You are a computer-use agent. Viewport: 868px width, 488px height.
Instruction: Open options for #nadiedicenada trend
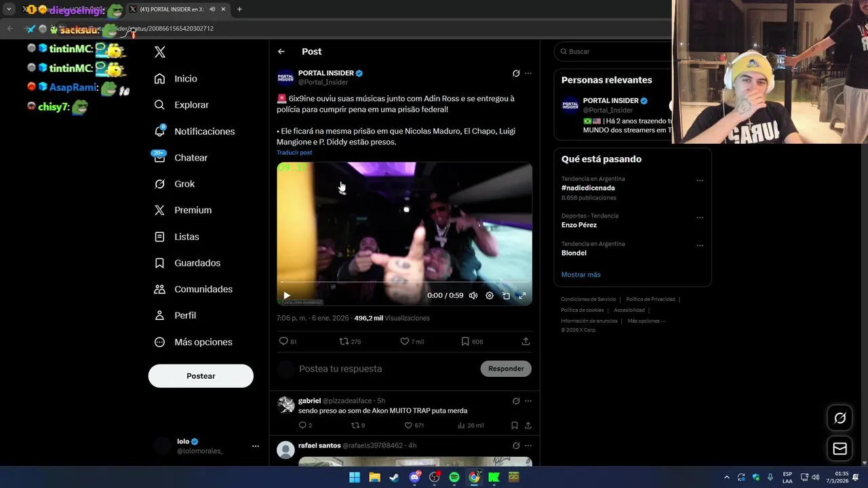[700, 181]
